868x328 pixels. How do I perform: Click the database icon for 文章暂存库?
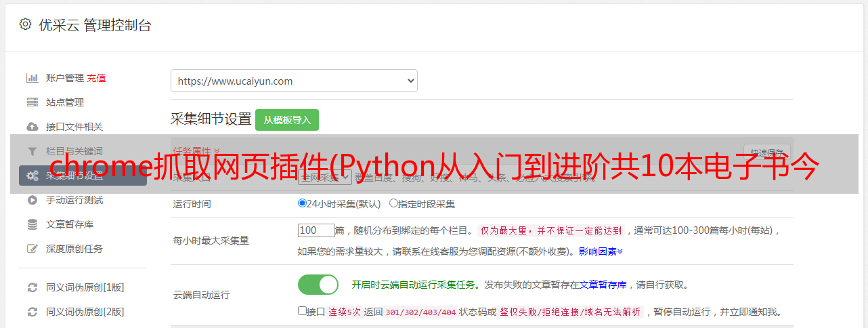coord(32,224)
